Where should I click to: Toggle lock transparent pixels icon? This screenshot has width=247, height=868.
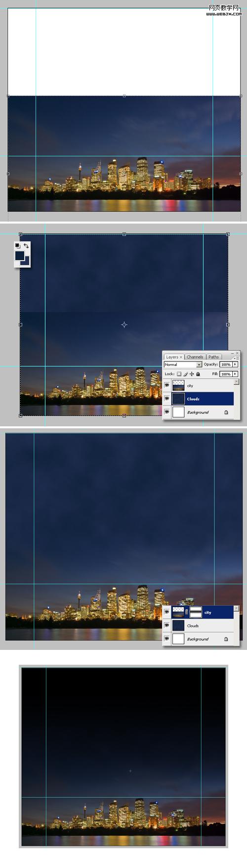(179, 374)
